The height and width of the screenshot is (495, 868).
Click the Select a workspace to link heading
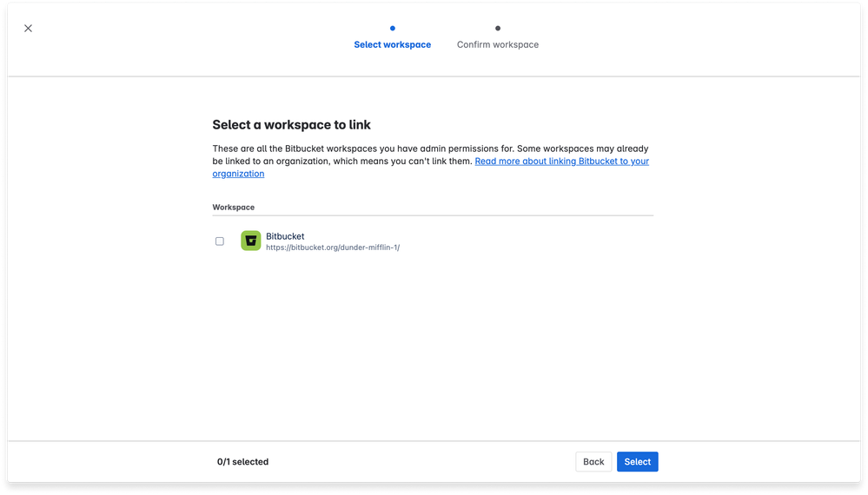pyautogui.click(x=291, y=125)
